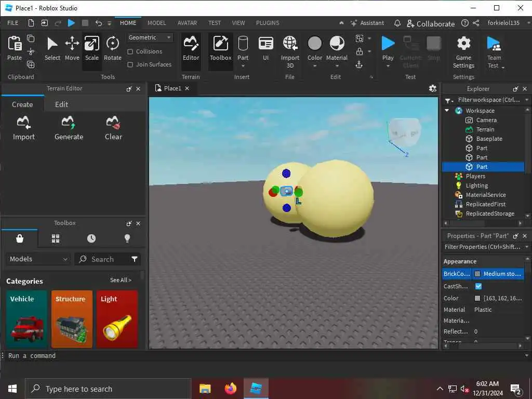
Task: Open the Color dropdown arrow
Action: click(315, 66)
